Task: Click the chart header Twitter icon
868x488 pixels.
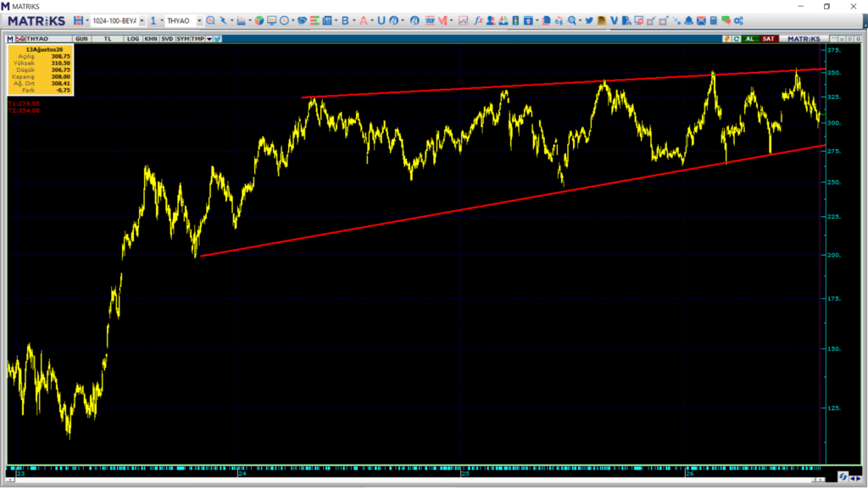Action: pyautogui.click(x=218, y=39)
